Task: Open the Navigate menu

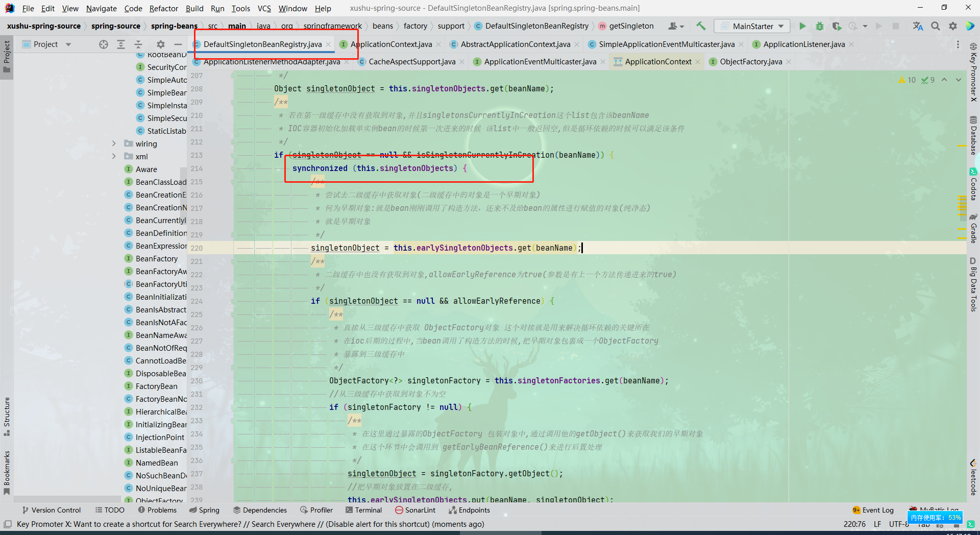Action: tap(101, 8)
